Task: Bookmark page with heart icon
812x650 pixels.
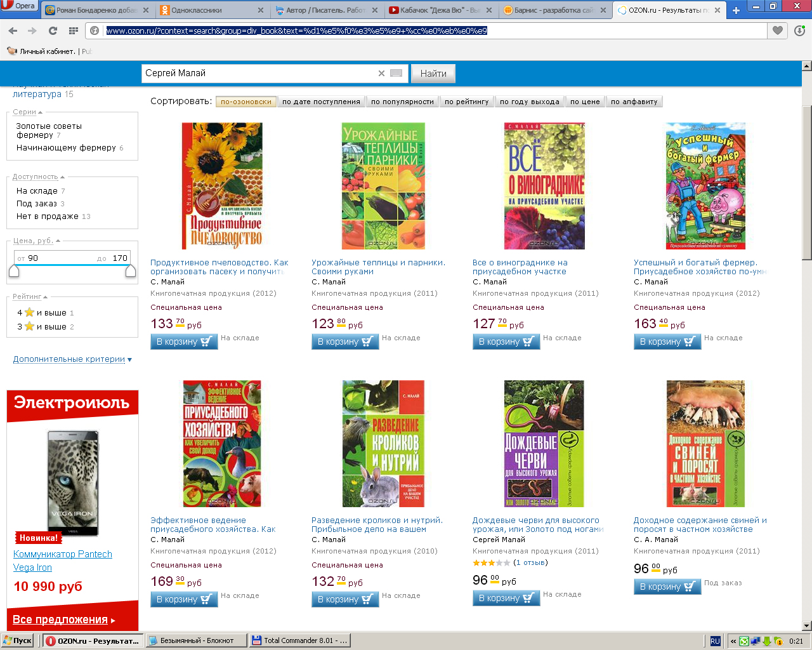Action: [778, 30]
